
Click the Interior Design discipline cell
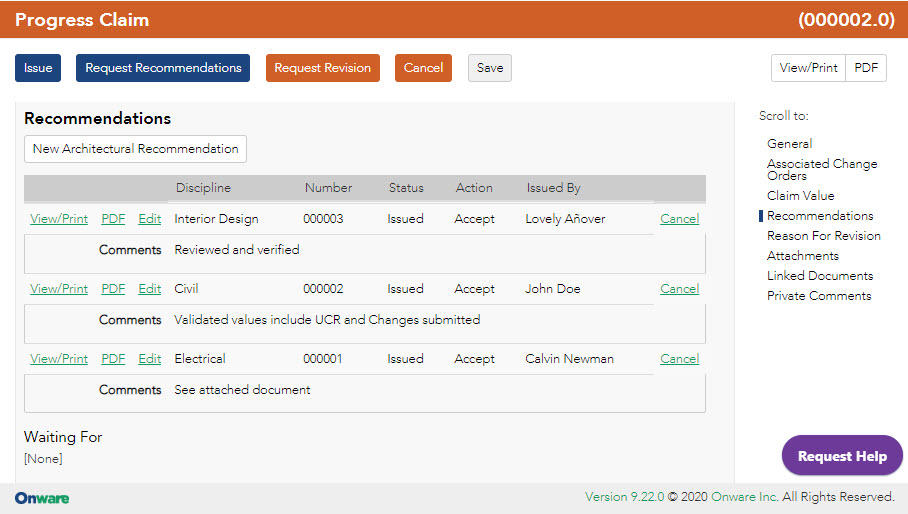[x=216, y=219]
